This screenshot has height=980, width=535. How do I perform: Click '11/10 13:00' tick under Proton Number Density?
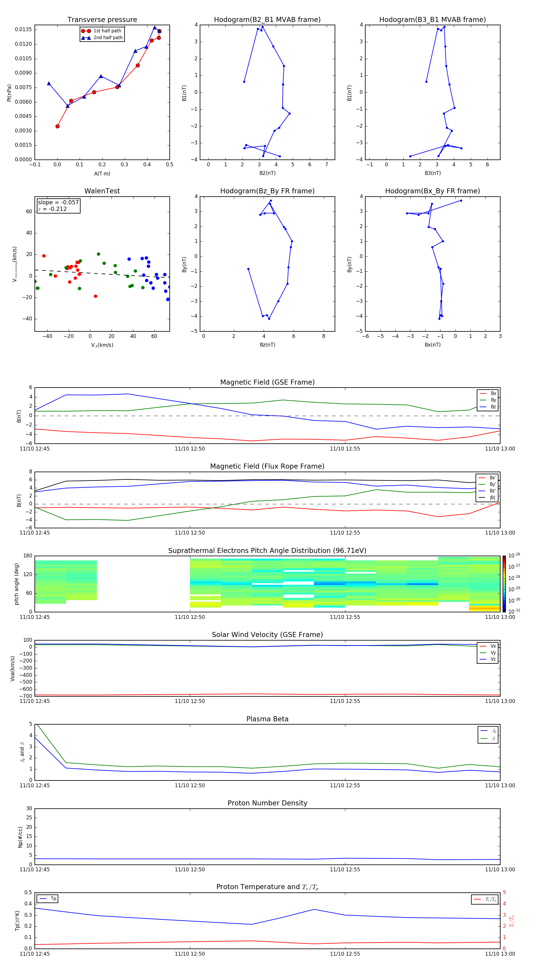coord(500,870)
